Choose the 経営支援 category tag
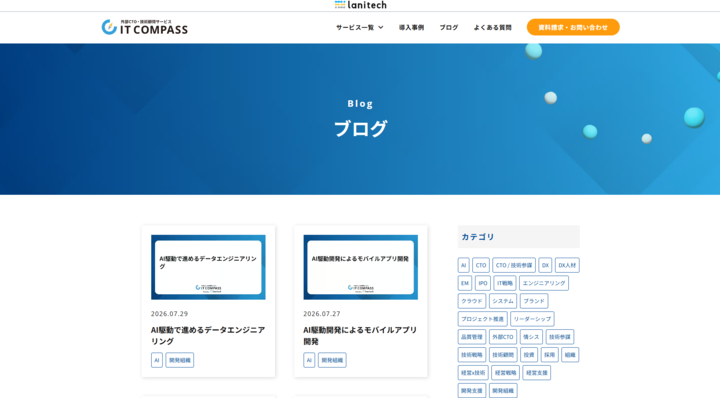This screenshot has width=720, height=398. click(536, 372)
